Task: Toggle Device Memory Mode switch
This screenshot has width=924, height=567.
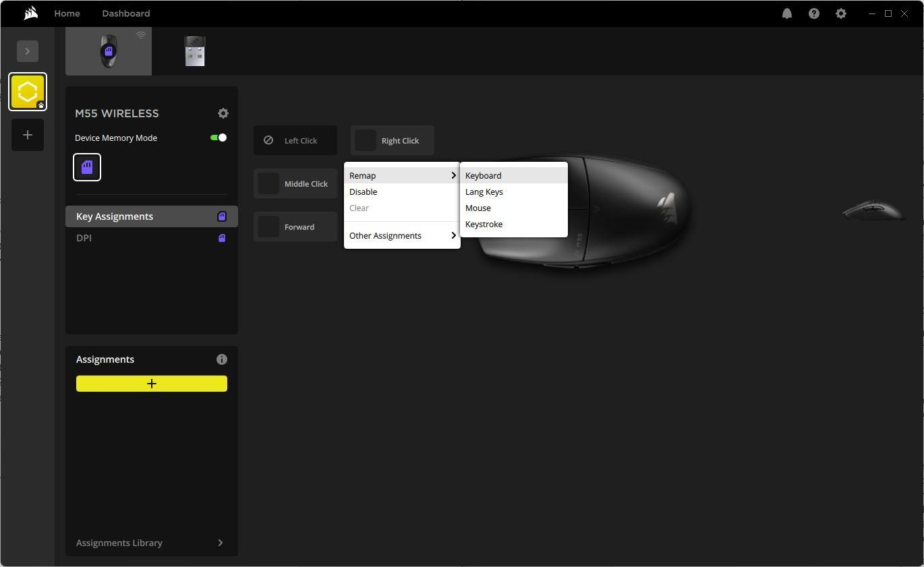Action: point(219,138)
